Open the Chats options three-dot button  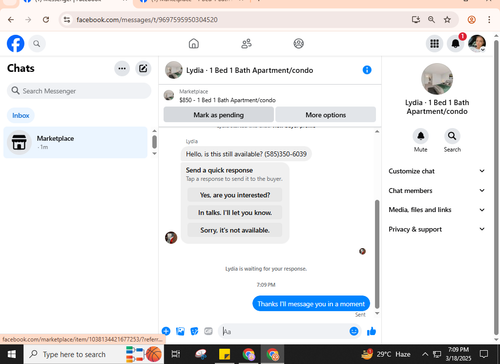(122, 69)
